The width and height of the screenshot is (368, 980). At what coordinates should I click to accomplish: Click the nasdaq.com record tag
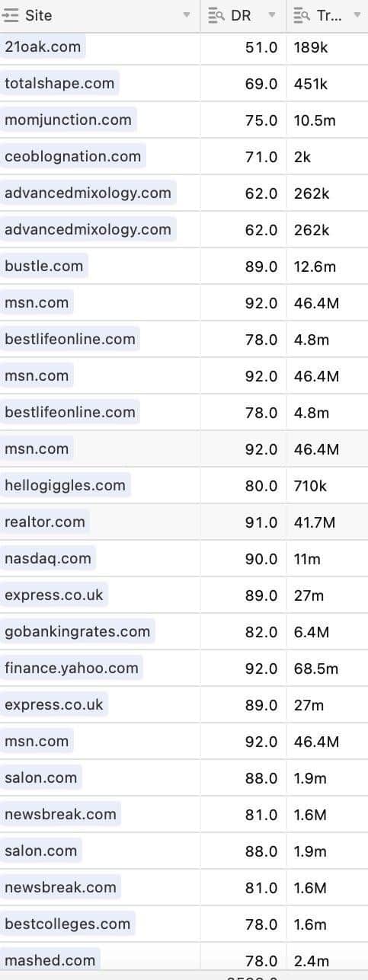(48, 558)
